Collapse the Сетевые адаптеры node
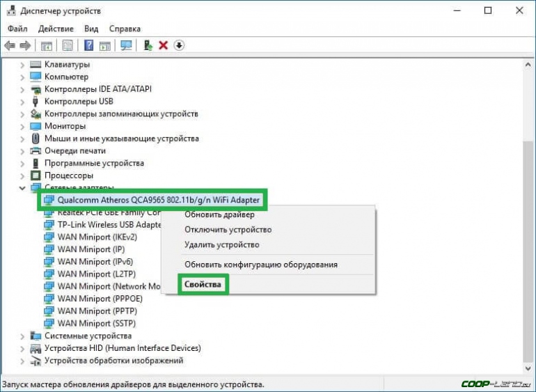The image size is (536, 392). tap(22, 188)
